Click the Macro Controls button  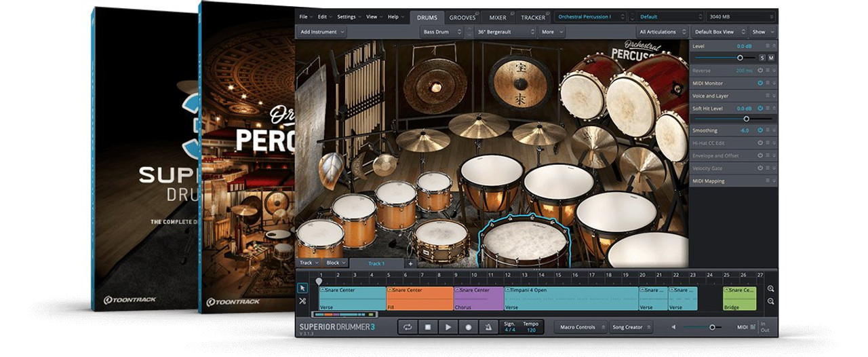[580, 327]
